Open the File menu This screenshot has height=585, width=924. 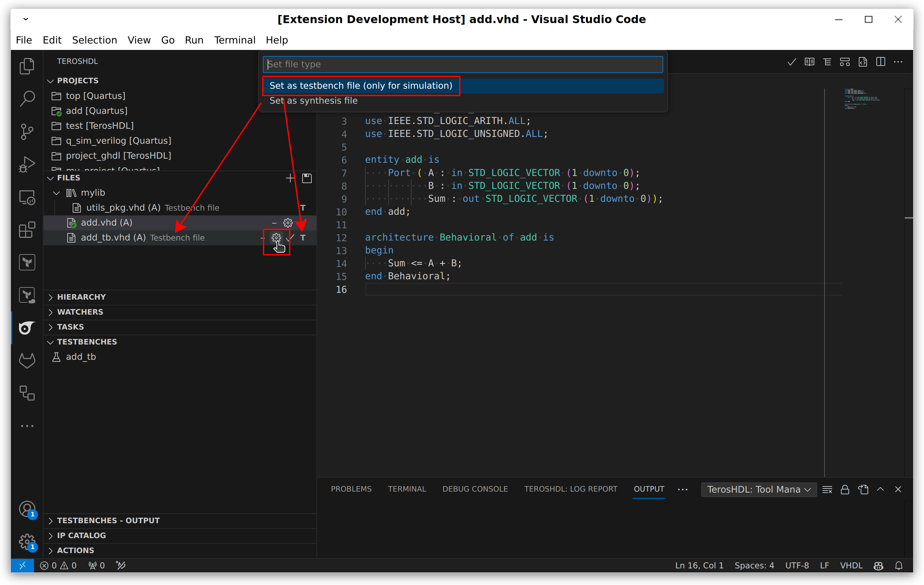click(x=24, y=40)
